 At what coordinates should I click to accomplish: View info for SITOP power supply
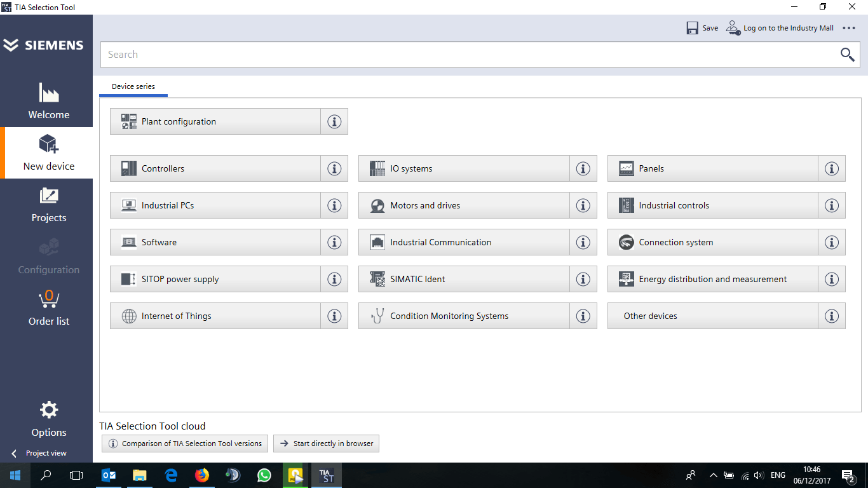(334, 279)
